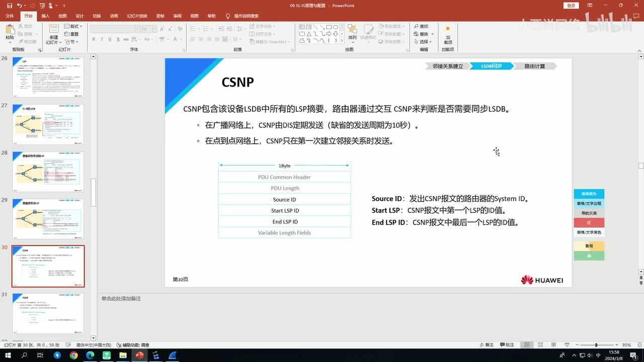Open 形状填充 dropdown
The image size is (644, 362).
(392, 26)
